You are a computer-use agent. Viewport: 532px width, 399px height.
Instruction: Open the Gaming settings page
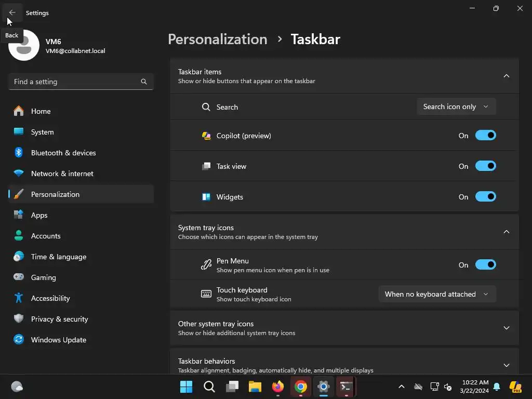point(81,277)
